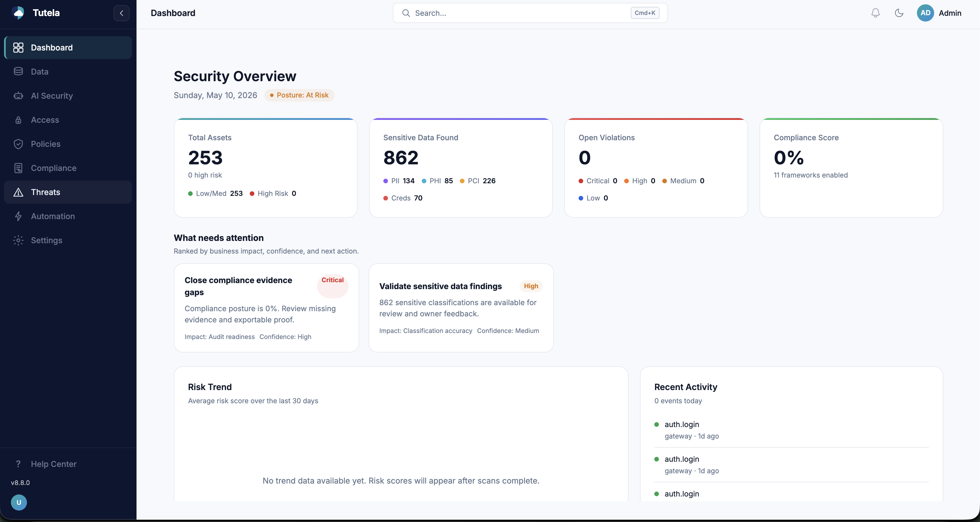
Task: Open the Close compliance evidence gaps card title
Action: click(238, 286)
